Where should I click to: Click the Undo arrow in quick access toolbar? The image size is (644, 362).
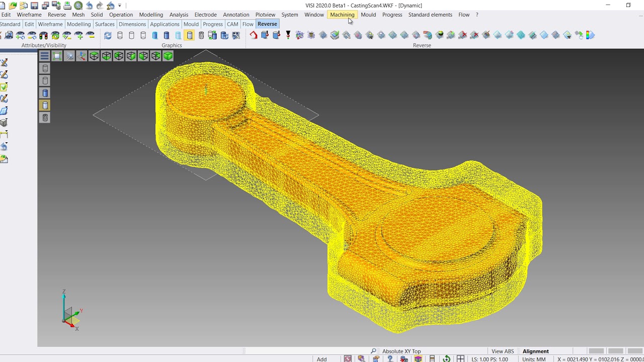[89, 6]
